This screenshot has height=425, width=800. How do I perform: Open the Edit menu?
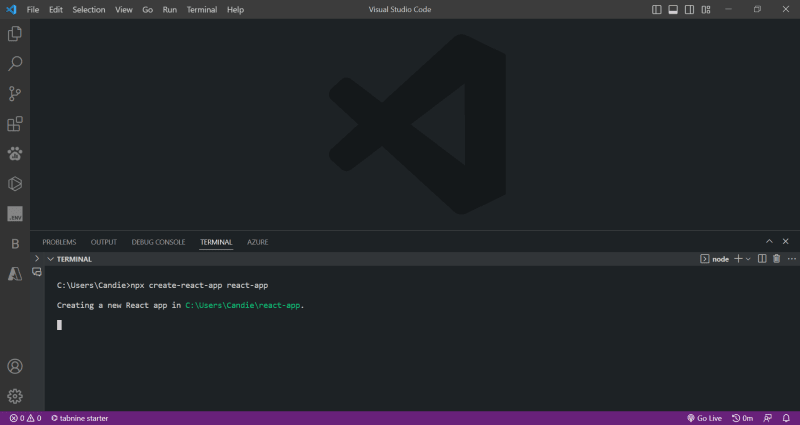click(56, 10)
